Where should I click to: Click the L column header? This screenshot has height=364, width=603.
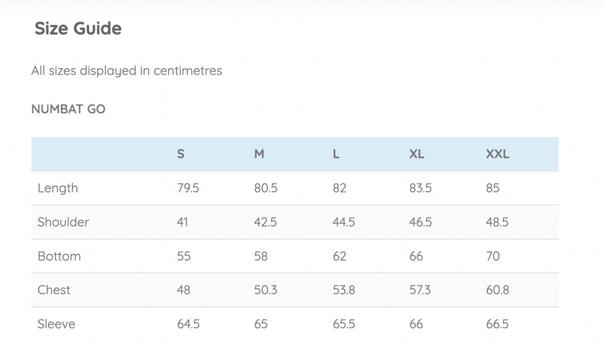pyautogui.click(x=336, y=154)
